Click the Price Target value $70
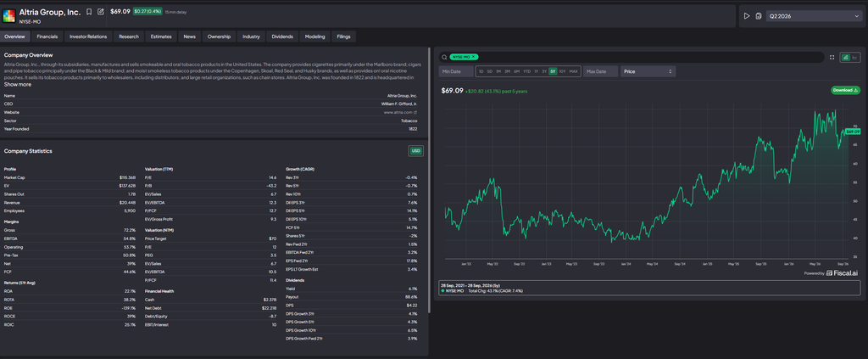The image size is (868, 359). 273,238
